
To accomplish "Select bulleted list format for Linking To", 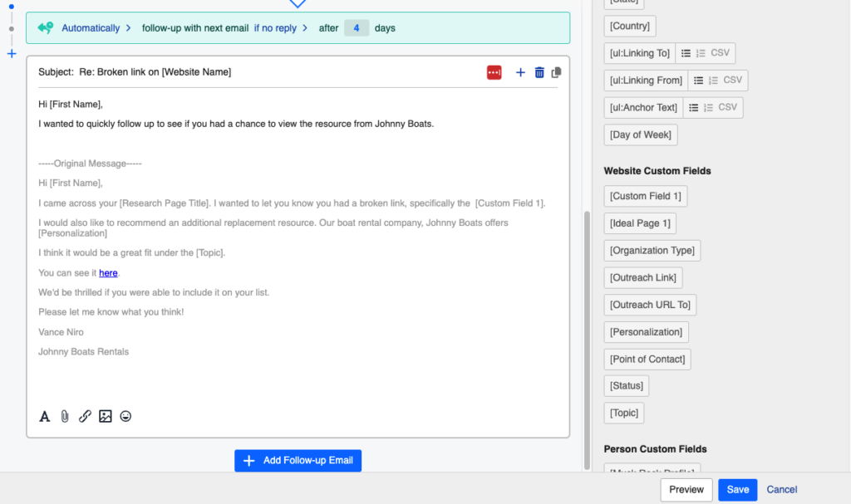I will (686, 53).
